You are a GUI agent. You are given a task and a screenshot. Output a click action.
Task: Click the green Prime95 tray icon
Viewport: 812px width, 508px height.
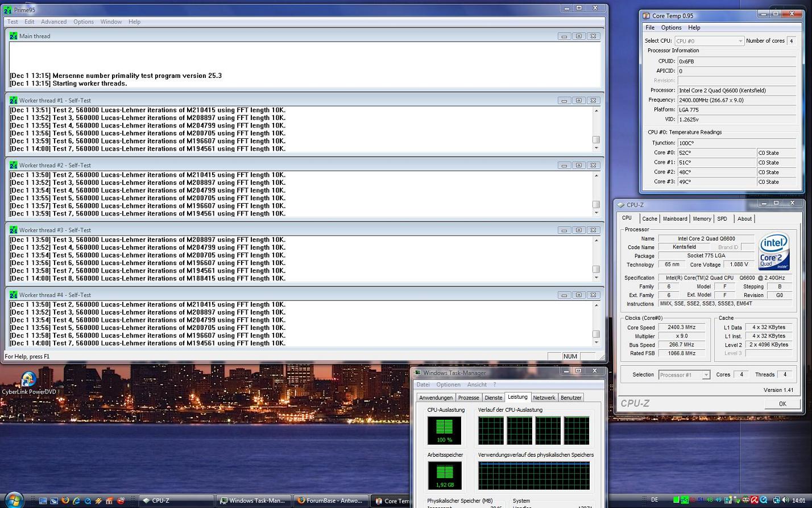tap(685, 501)
